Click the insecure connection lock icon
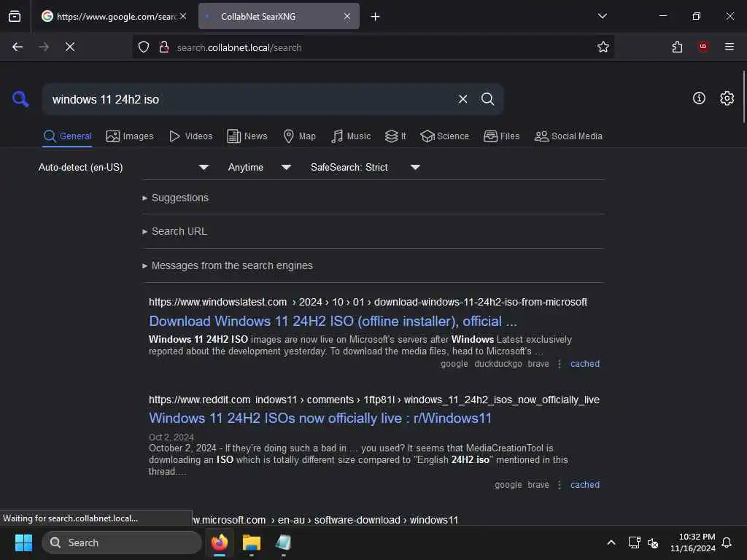This screenshot has width=747, height=560. [x=164, y=47]
